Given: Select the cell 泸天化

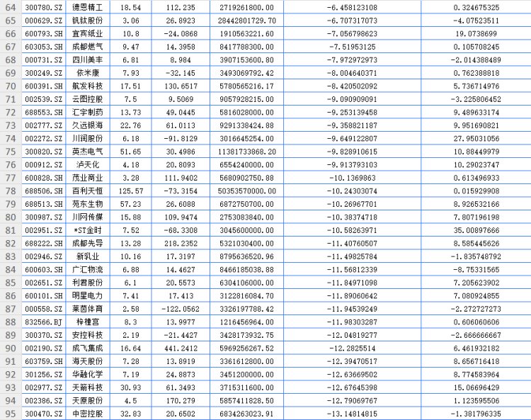Looking at the screenshot, I should point(88,164).
